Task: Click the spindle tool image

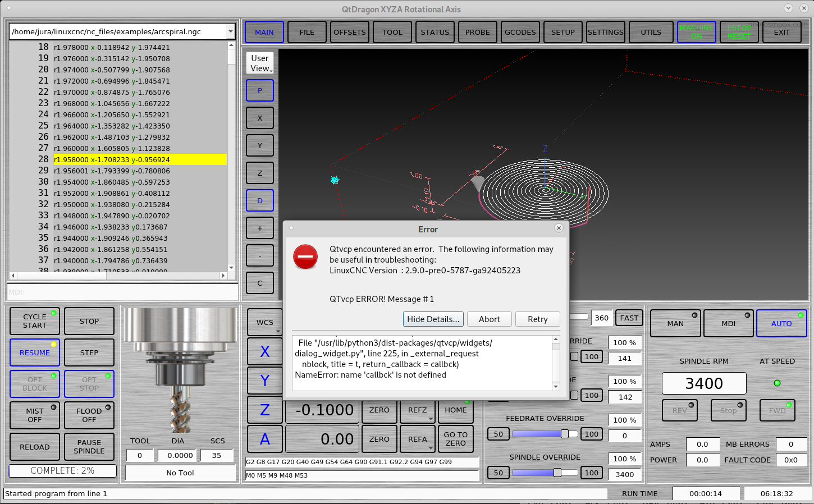Action: [180, 370]
